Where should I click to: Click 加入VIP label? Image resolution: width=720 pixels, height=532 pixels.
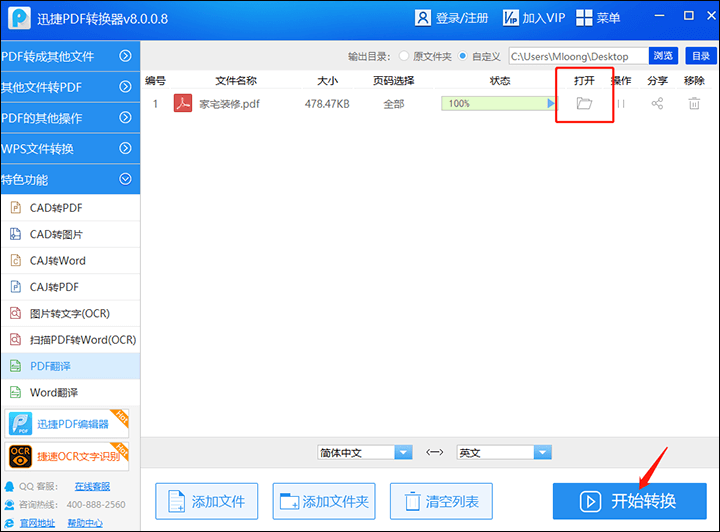point(544,18)
